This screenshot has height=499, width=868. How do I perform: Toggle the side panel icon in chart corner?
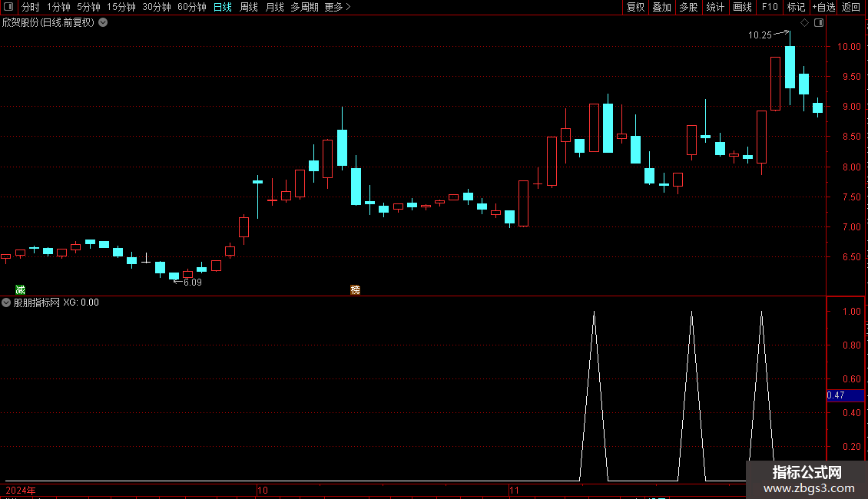819,23
